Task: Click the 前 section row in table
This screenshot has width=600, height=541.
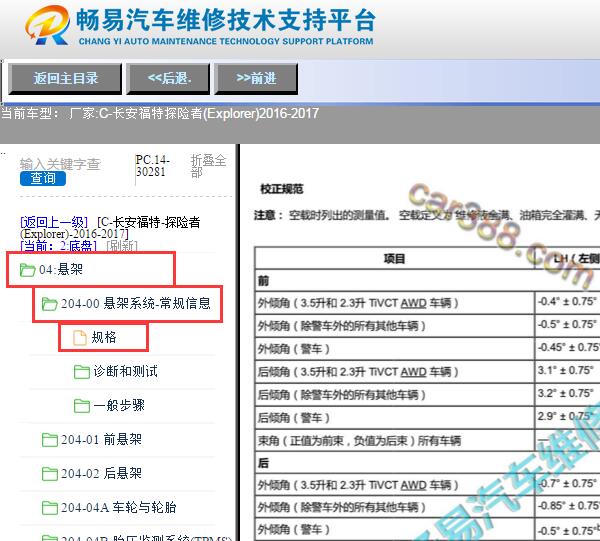Action: pyautogui.click(x=427, y=281)
